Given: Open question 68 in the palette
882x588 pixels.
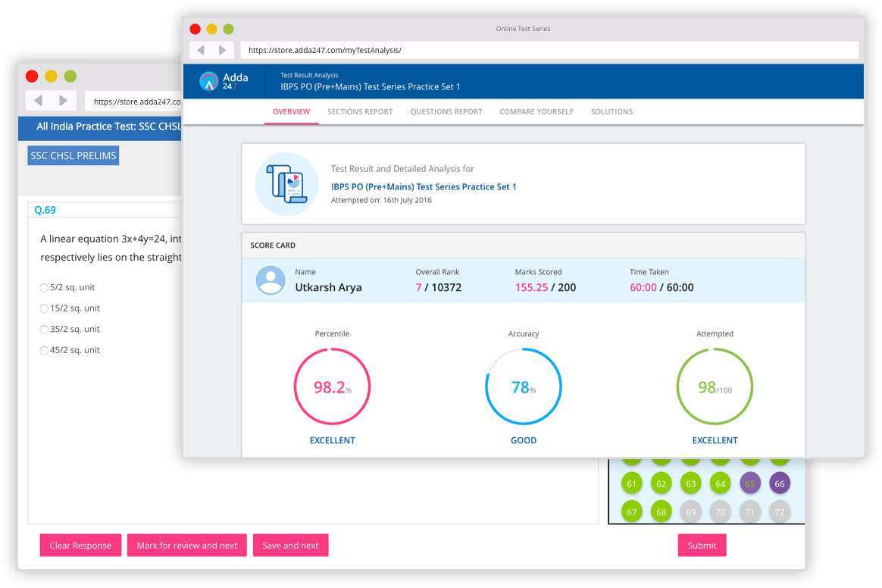Looking at the screenshot, I should tap(661, 511).
